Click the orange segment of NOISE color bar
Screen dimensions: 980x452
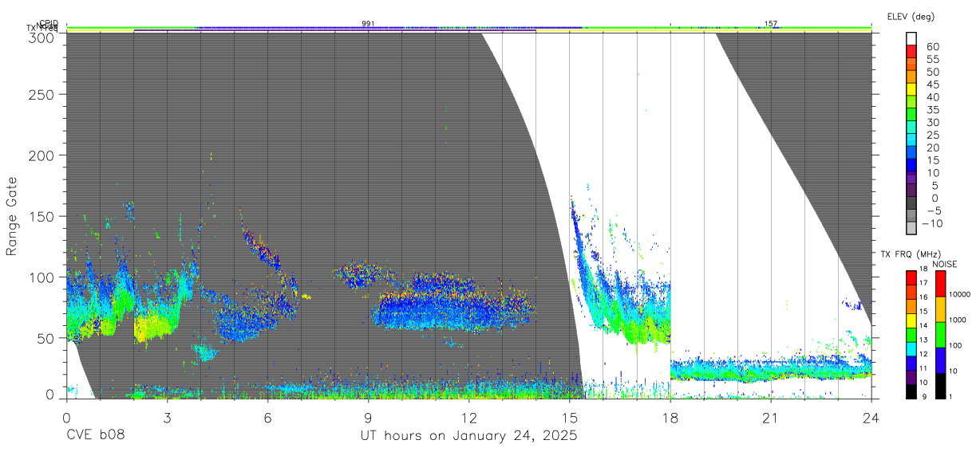click(941, 309)
